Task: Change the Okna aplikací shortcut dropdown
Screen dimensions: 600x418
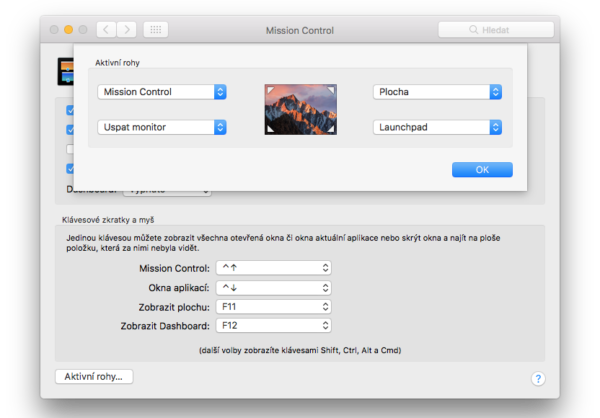Action: pos(273,287)
